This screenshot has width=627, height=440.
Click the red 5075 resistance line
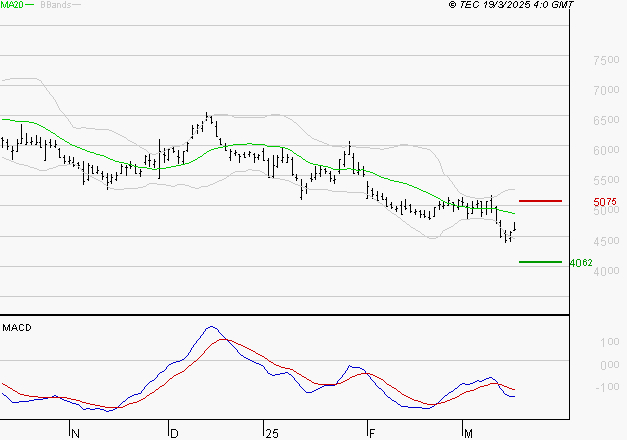coord(540,201)
